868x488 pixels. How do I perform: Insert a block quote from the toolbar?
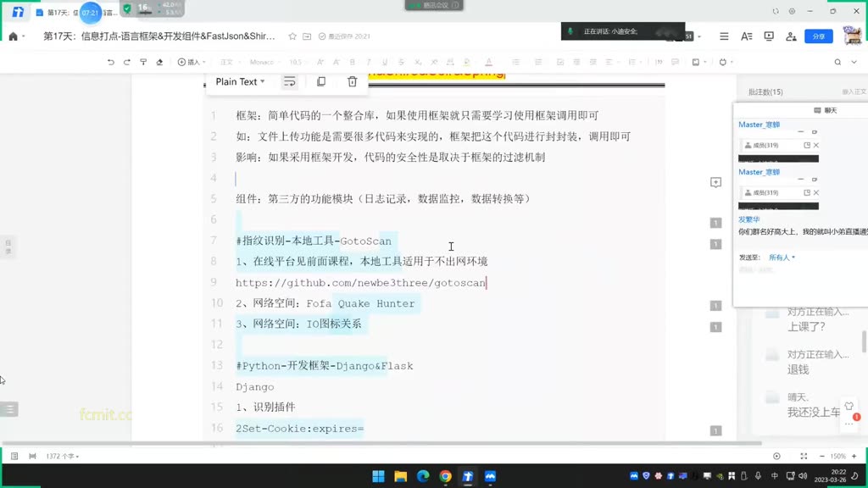tap(659, 62)
